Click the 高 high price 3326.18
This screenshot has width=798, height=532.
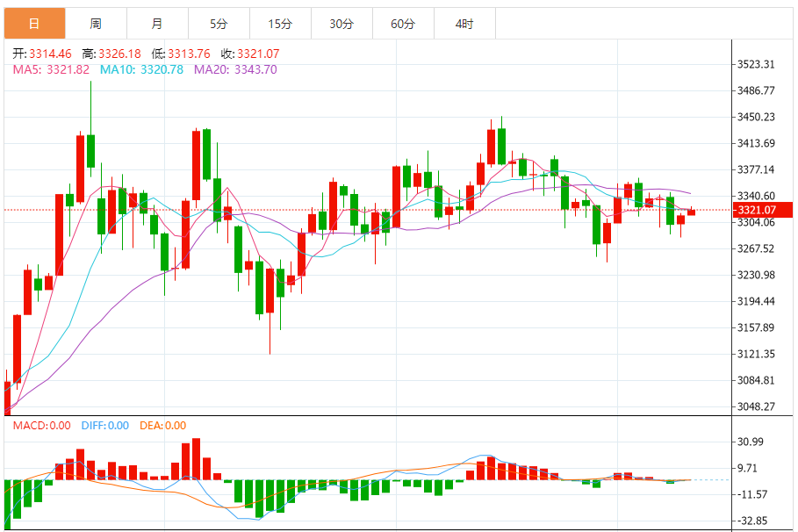[111, 54]
